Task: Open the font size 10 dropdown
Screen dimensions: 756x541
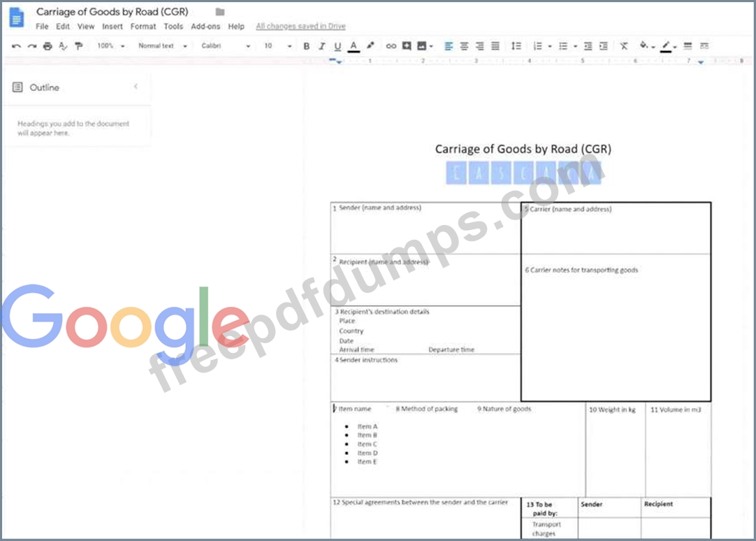Action: (x=277, y=46)
